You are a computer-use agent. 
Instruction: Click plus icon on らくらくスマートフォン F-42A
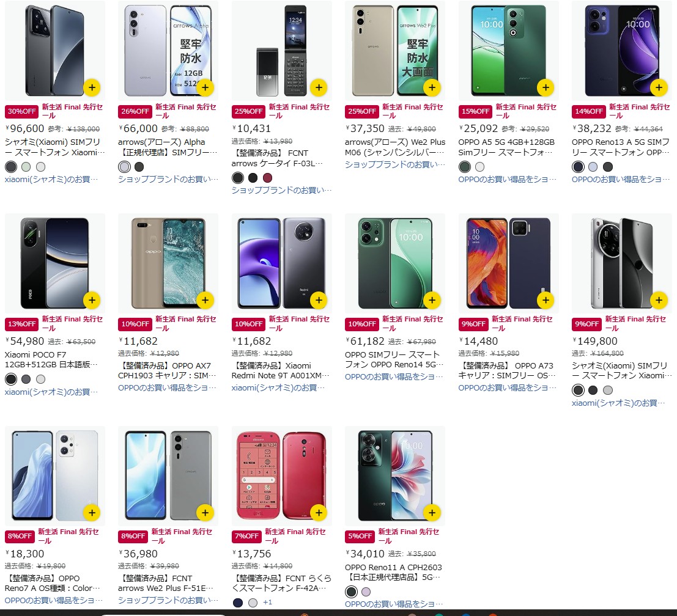coord(319,513)
